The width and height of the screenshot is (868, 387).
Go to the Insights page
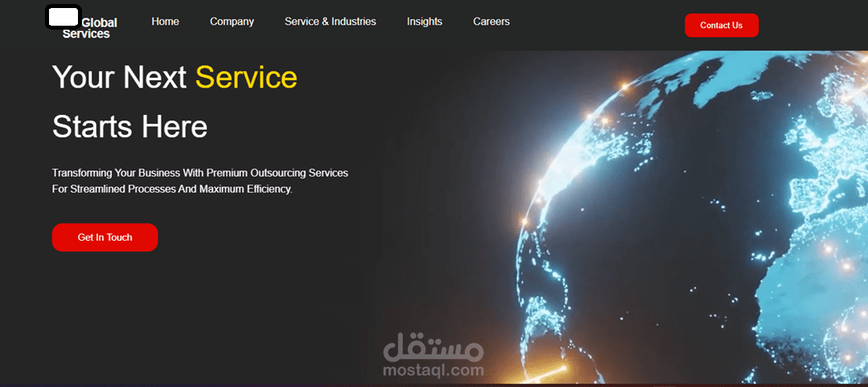(424, 22)
